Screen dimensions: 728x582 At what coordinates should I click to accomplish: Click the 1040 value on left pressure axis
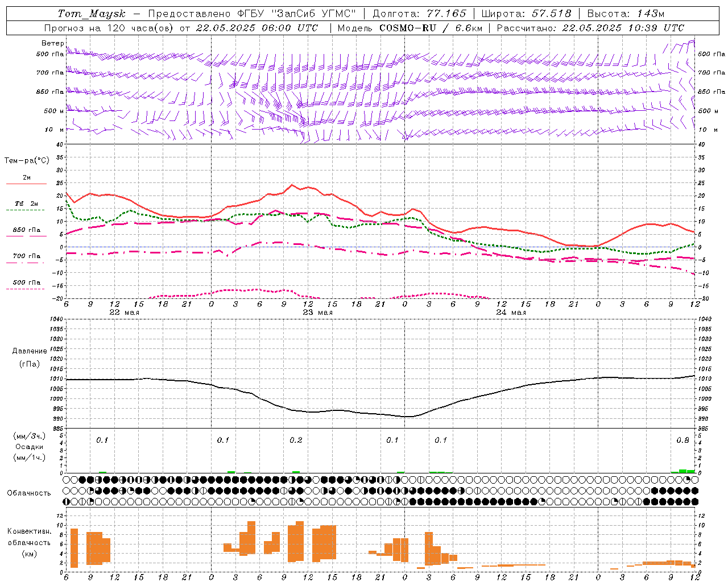click(56, 319)
